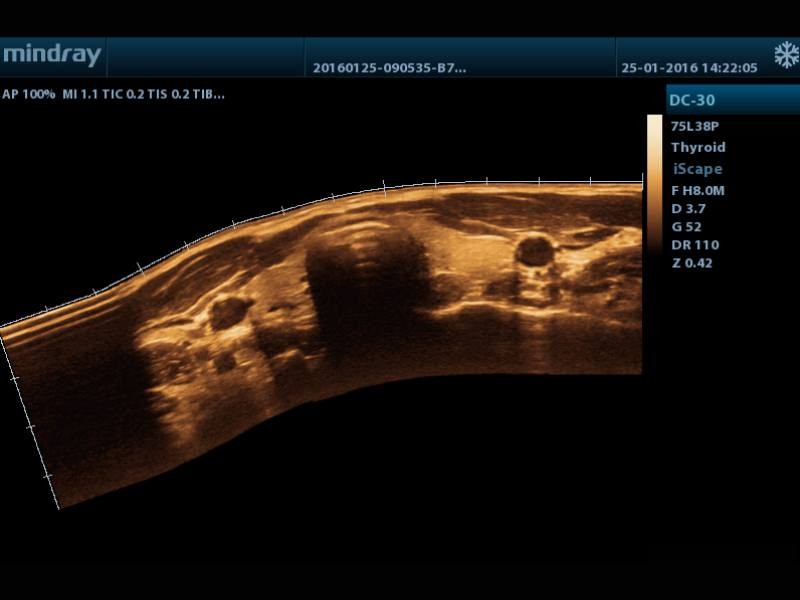The height and width of the screenshot is (600, 800).
Task: Click the iScape mode label
Action: (x=697, y=169)
